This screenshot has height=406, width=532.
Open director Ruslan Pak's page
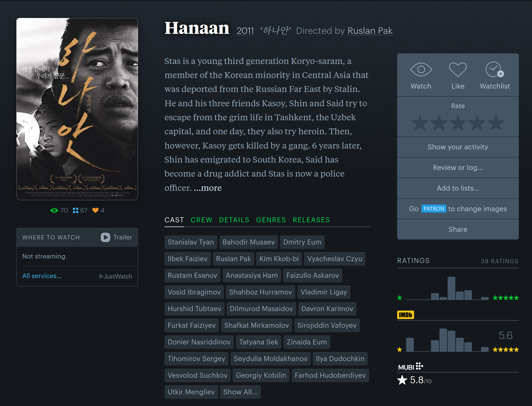point(370,31)
